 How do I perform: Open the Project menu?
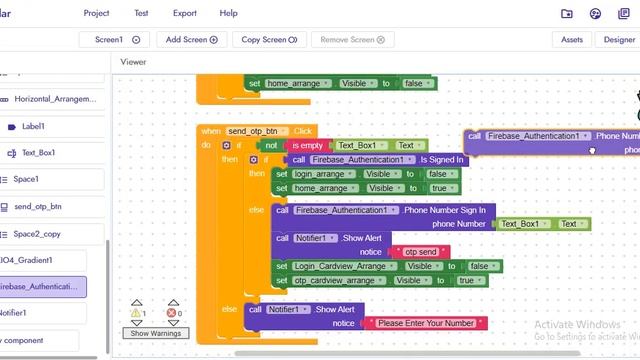[96, 13]
